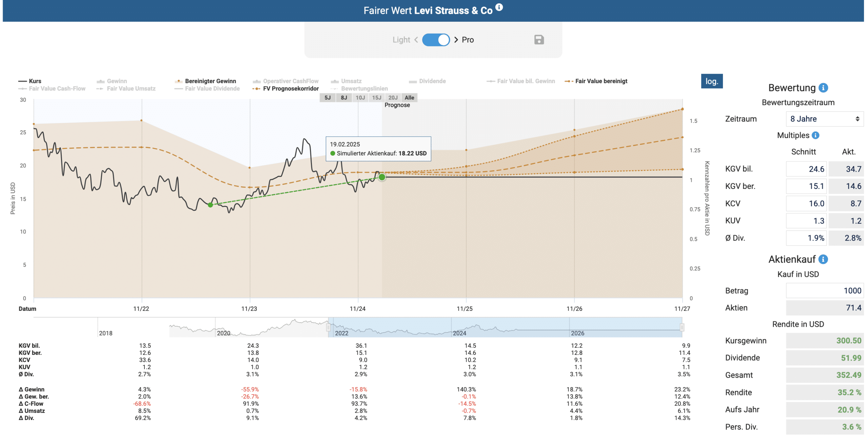Click the save floppy disk icon
The width and height of the screenshot is (868, 438).
pyautogui.click(x=539, y=40)
